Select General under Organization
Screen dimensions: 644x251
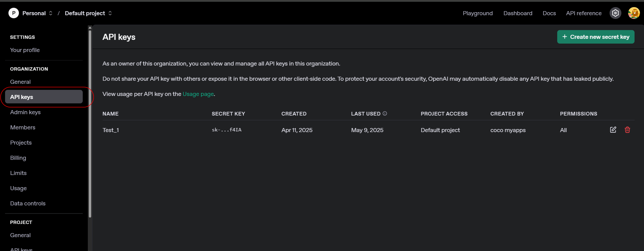click(20, 82)
